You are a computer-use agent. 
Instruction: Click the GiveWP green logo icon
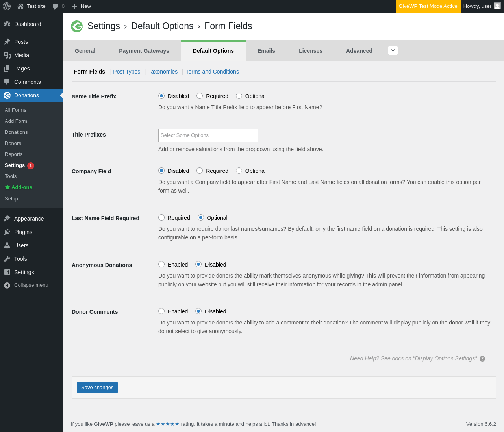pos(77,26)
